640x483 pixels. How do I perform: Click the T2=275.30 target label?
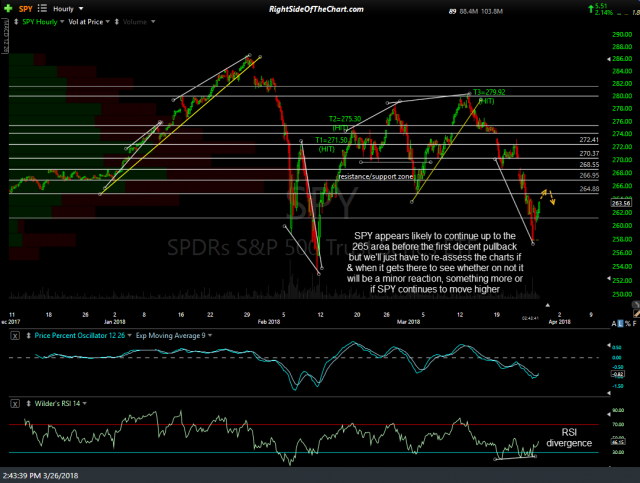point(345,123)
